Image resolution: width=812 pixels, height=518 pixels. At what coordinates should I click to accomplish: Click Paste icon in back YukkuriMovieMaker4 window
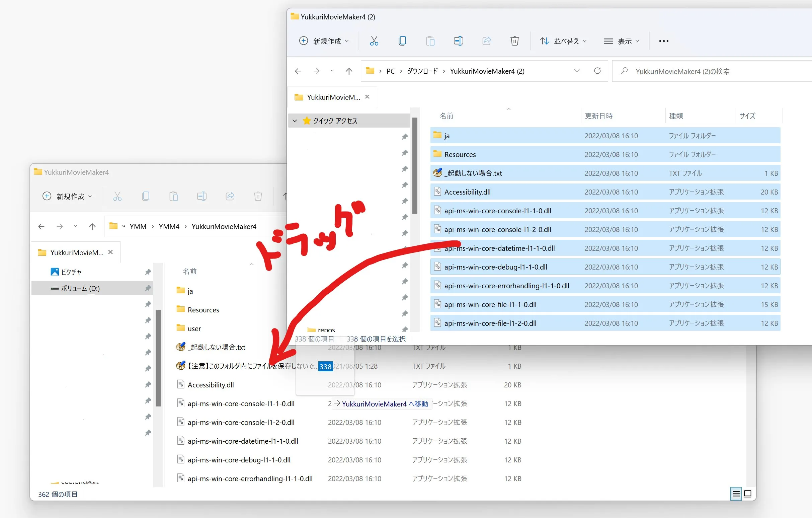174,196
